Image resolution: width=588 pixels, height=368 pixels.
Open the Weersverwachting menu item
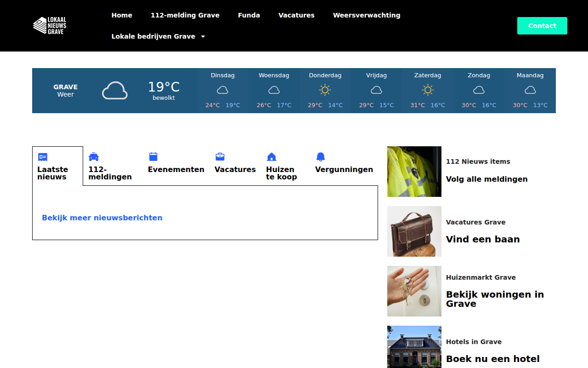367,15
